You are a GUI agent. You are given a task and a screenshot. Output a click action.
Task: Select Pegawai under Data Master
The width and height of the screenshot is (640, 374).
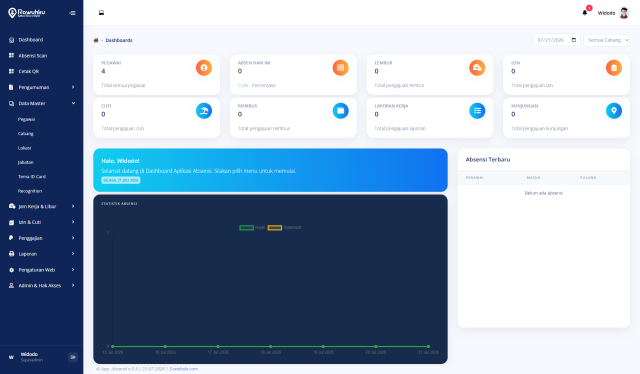tap(27, 119)
